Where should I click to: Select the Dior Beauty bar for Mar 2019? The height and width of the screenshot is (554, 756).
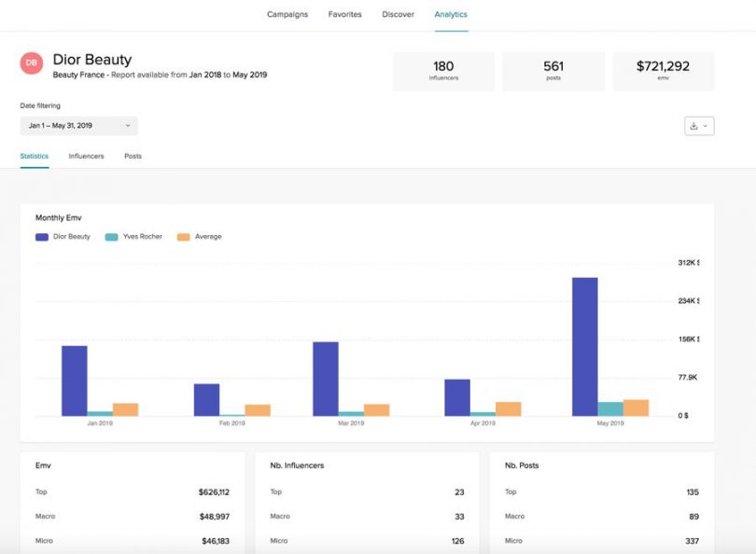click(326, 379)
